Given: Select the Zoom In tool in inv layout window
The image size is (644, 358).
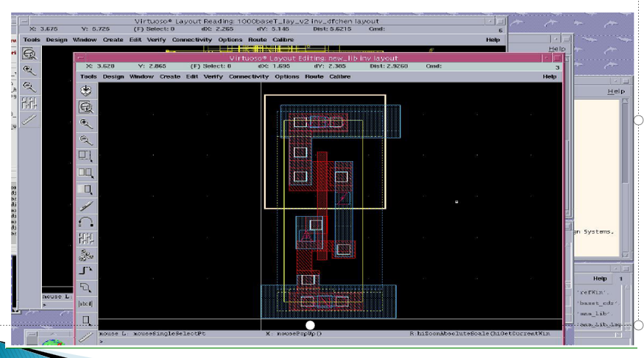Looking at the screenshot, I should 86,123.
